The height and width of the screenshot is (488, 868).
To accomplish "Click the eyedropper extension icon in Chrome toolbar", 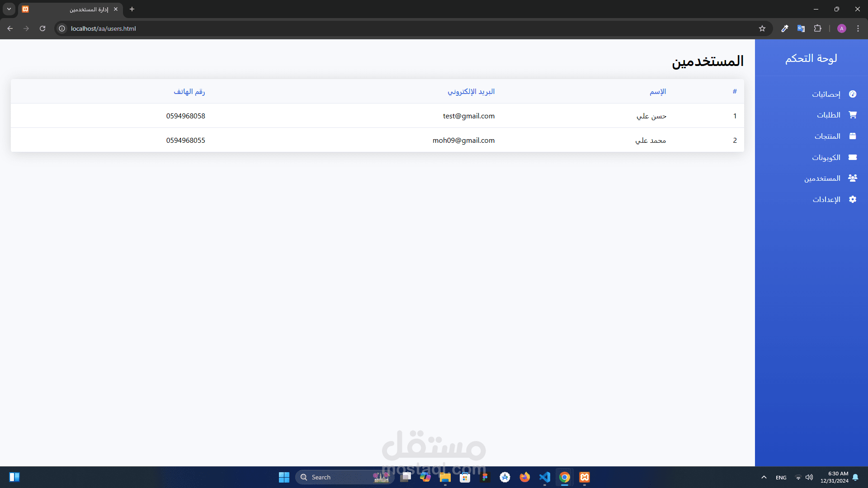I will [x=785, y=28].
